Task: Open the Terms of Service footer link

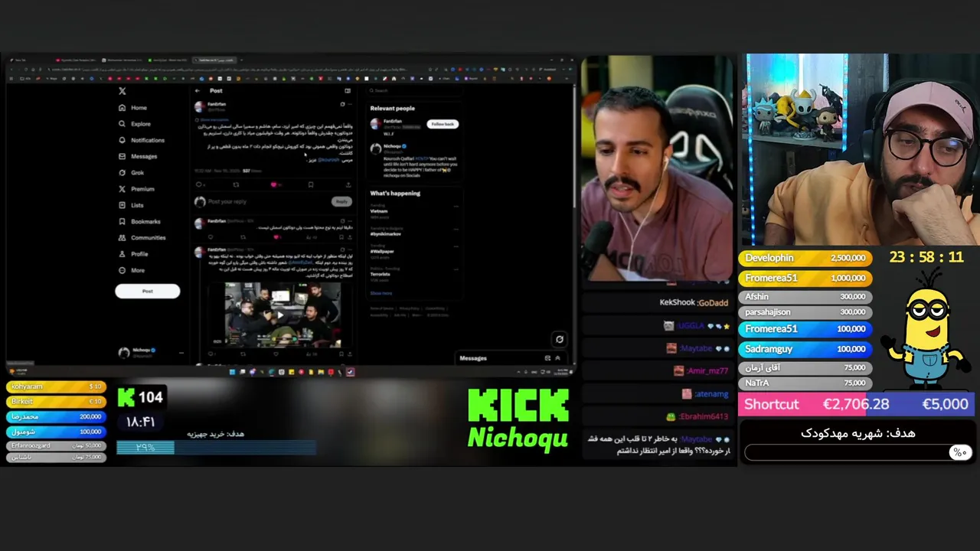Action: point(381,308)
